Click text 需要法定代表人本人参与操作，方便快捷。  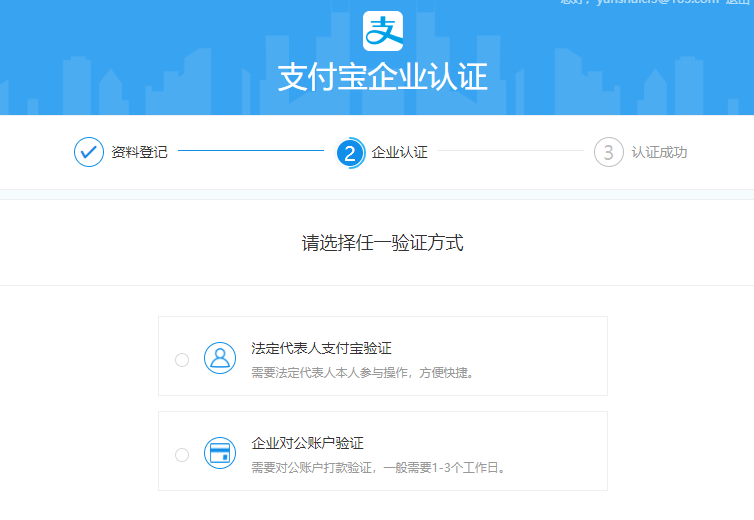(364, 373)
